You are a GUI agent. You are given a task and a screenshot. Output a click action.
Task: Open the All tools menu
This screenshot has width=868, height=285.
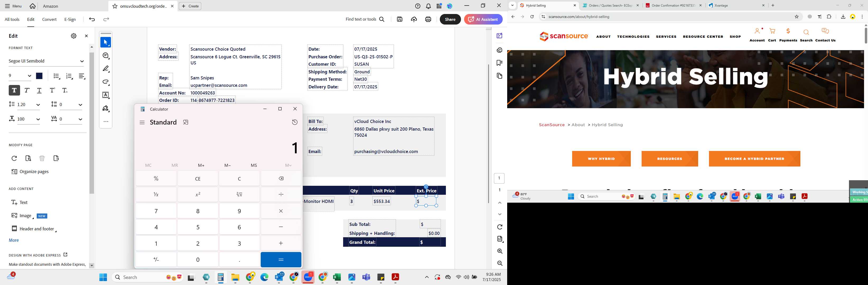point(12,20)
